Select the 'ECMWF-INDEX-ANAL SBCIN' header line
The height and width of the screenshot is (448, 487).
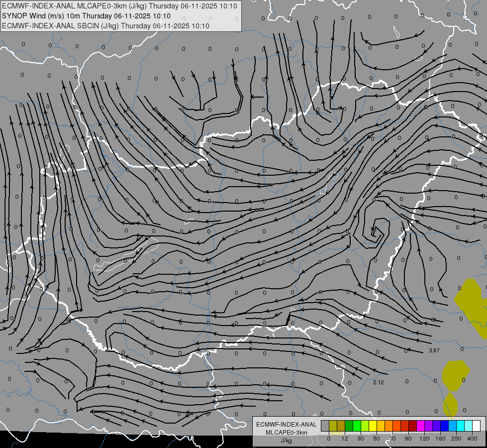click(106, 26)
